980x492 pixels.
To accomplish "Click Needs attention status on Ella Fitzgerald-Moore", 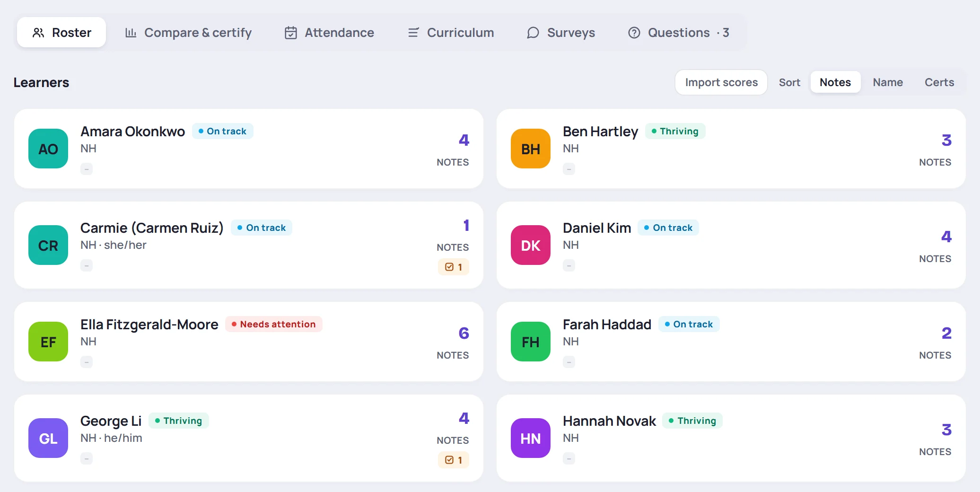I will pos(273,324).
